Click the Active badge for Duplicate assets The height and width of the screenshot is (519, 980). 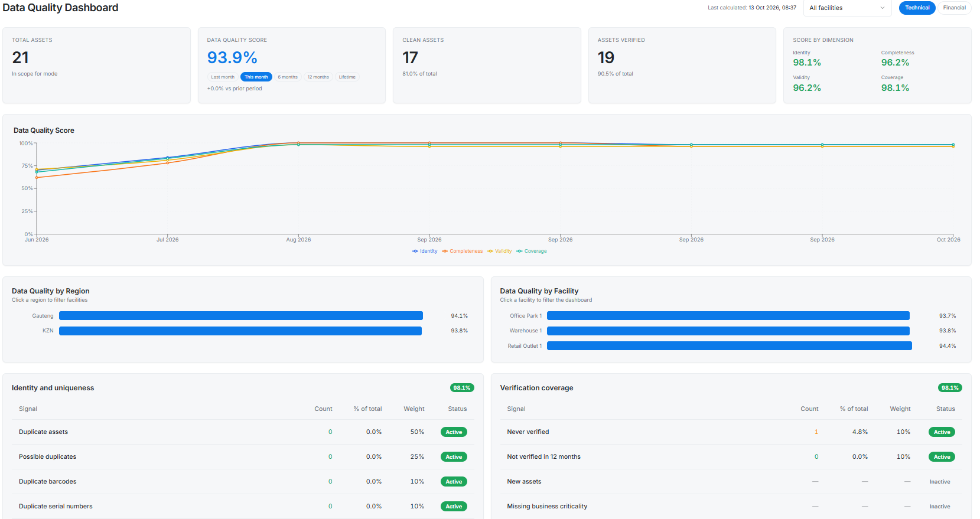(x=454, y=432)
